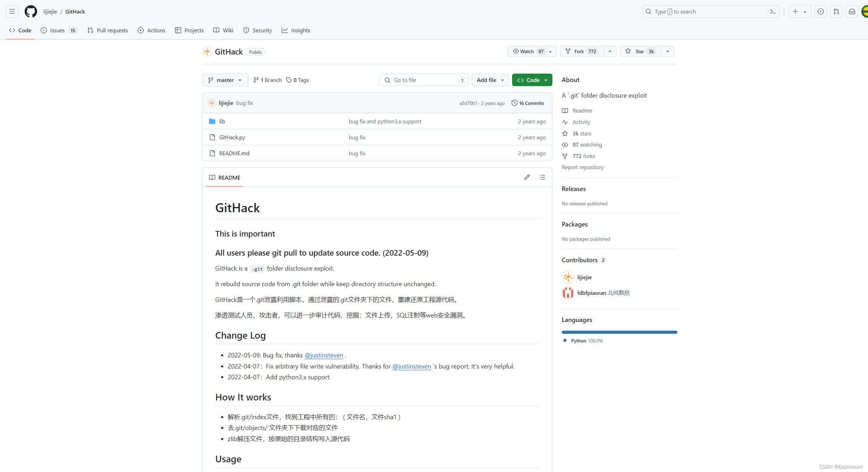The width and height of the screenshot is (868, 472).
Task: Open the Wiki tab
Action: click(223, 30)
